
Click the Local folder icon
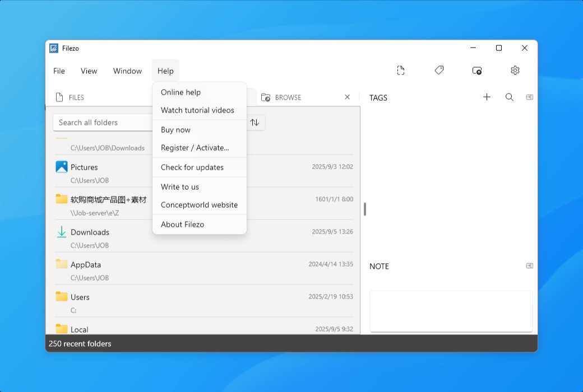tap(61, 329)
